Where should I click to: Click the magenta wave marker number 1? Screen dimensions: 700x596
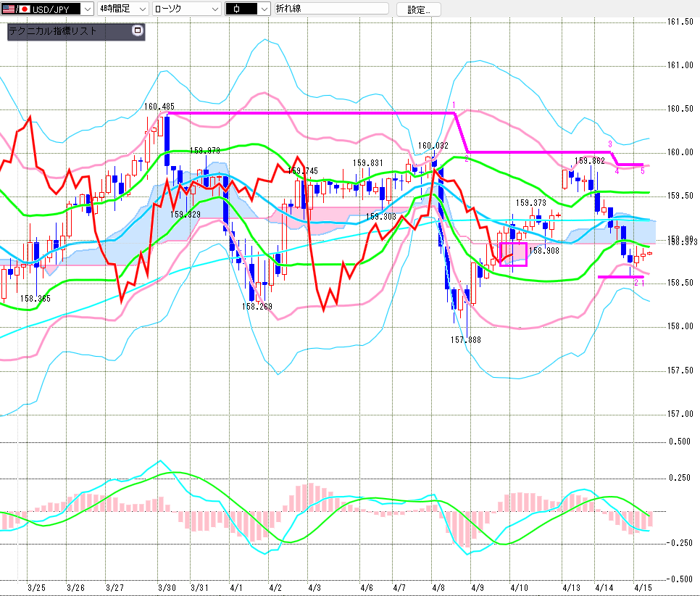pyautogui.click(x=454, y=105)
